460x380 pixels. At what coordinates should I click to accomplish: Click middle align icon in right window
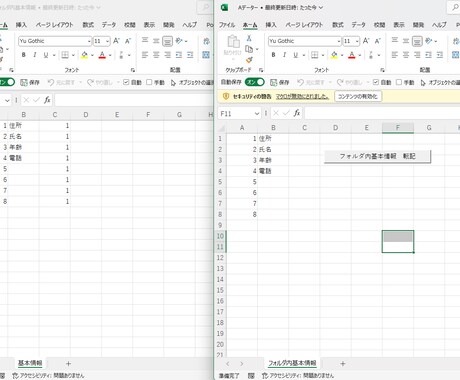pyautogui.click(x=406, y=41)
